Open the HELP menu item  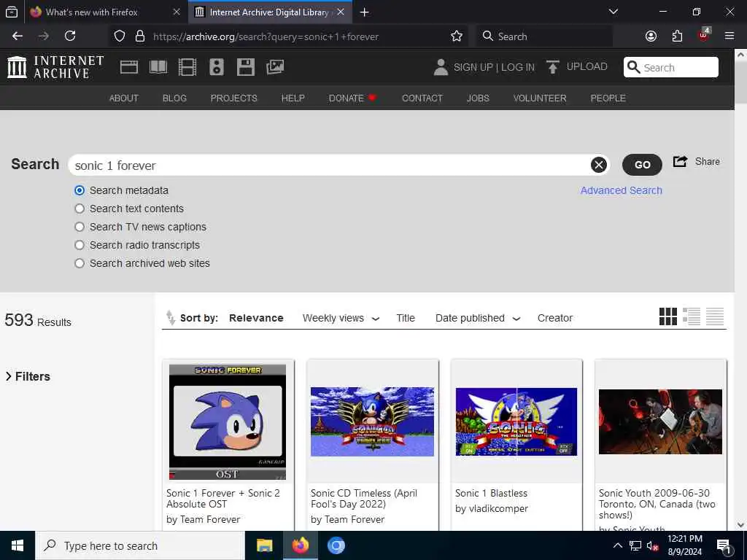click(293, 98)
